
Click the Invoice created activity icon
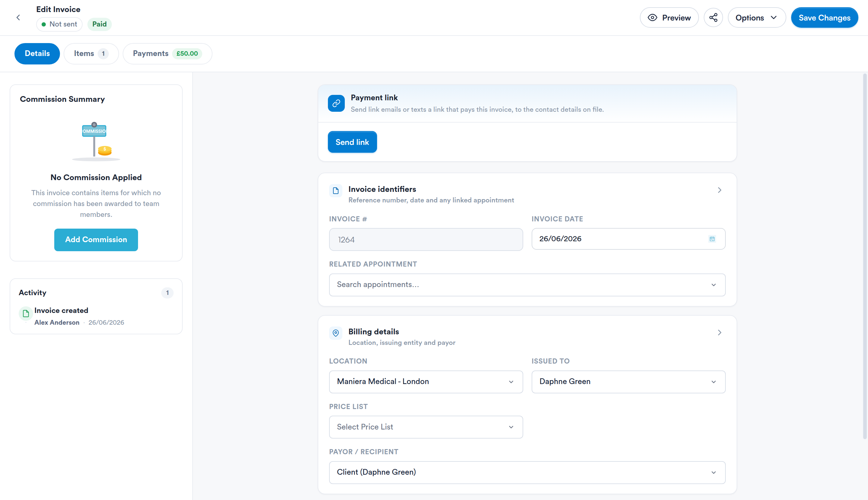(26, 314)
